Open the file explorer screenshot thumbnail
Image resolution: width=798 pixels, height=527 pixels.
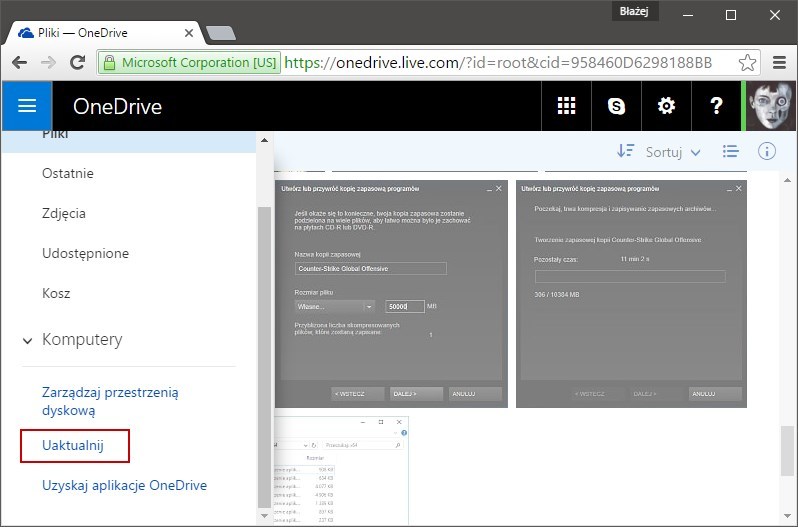341,471
